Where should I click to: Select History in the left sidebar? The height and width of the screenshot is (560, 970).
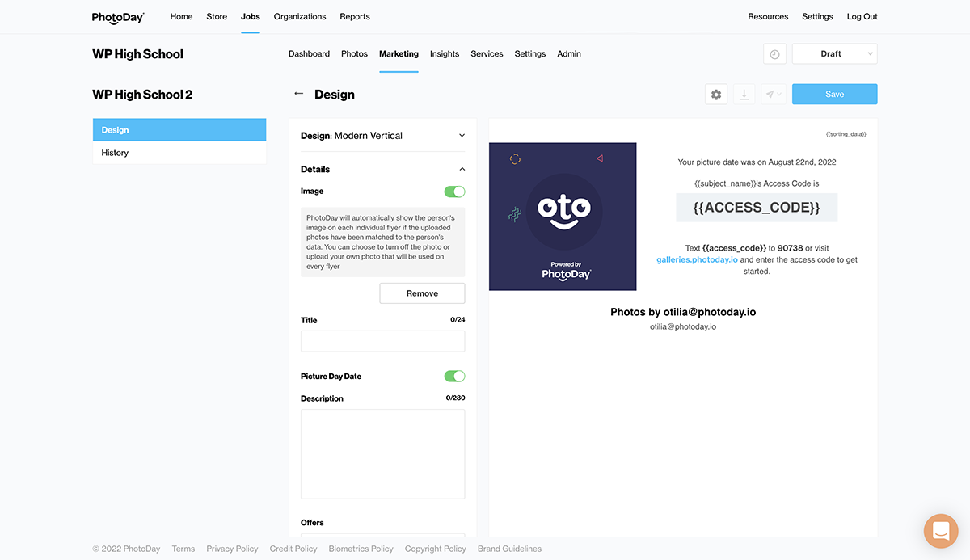tap(179, 153)
